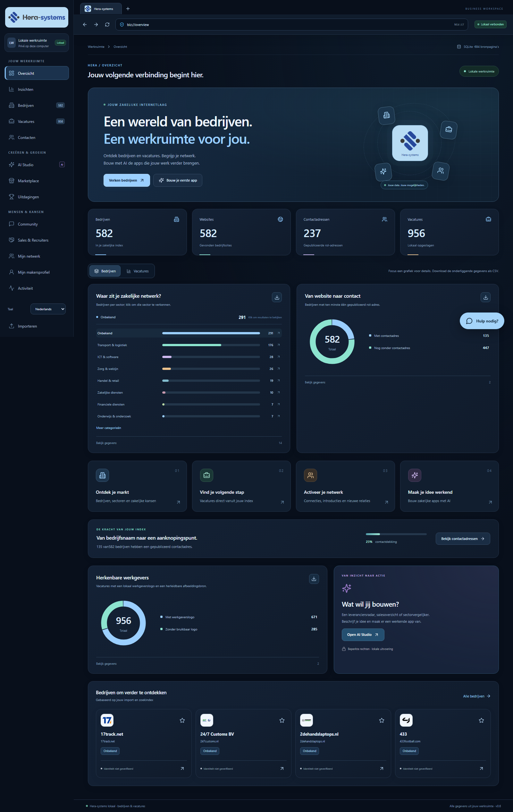513x812 pixels.
Task: Click the biz://overview address field
Action: [291, 25]
